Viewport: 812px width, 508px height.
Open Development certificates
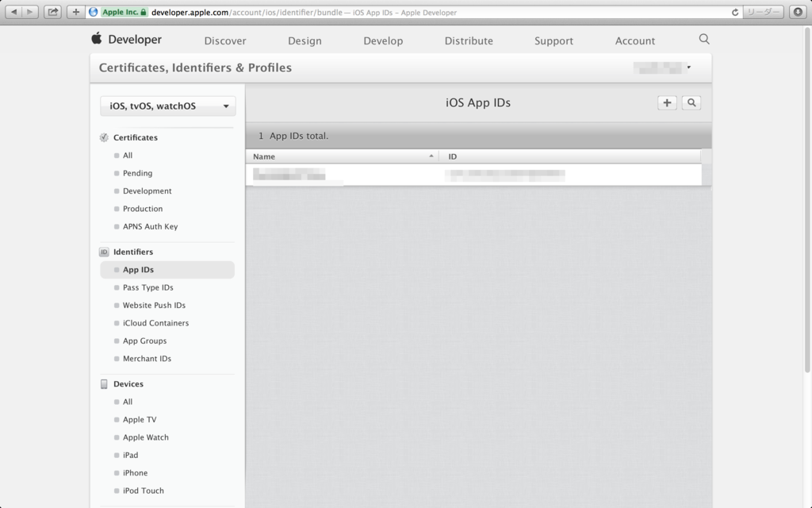point(147,190)
